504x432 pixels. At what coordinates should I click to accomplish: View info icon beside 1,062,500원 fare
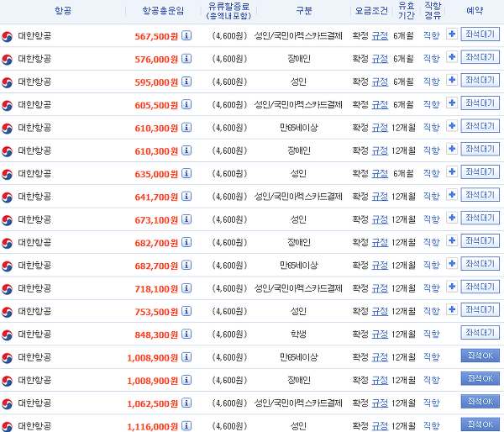coord(186,403)
